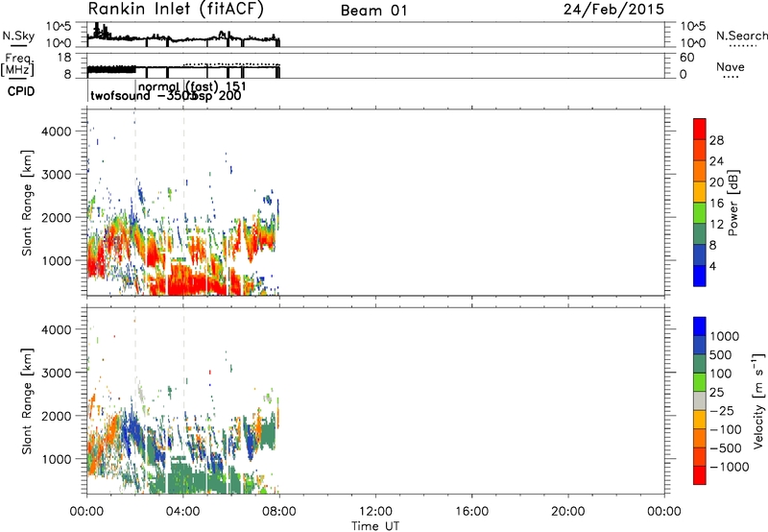Screen dimensions: 768x532
Task: Click the '20:00' time axis label
Action: pyautogui.click(x=568, y=512)
